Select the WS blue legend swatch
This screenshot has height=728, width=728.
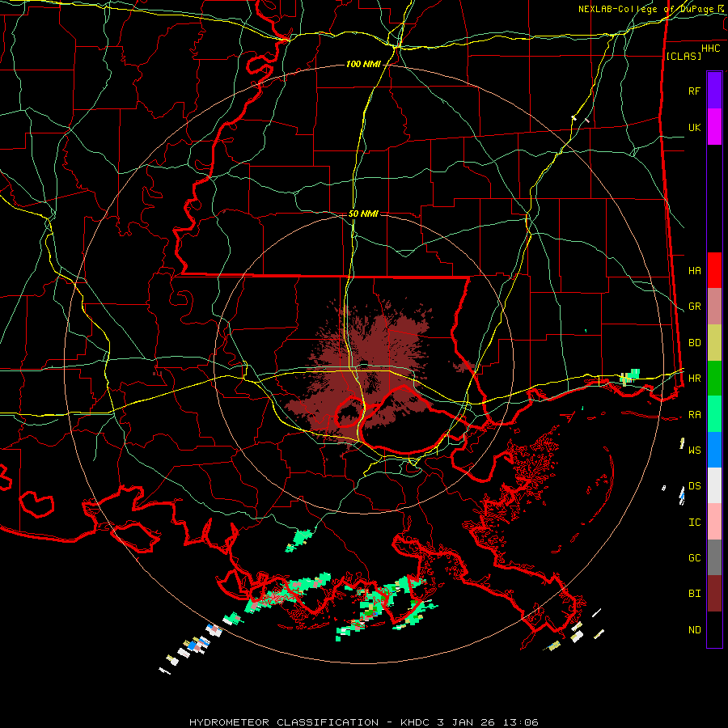tap(714, 450)
